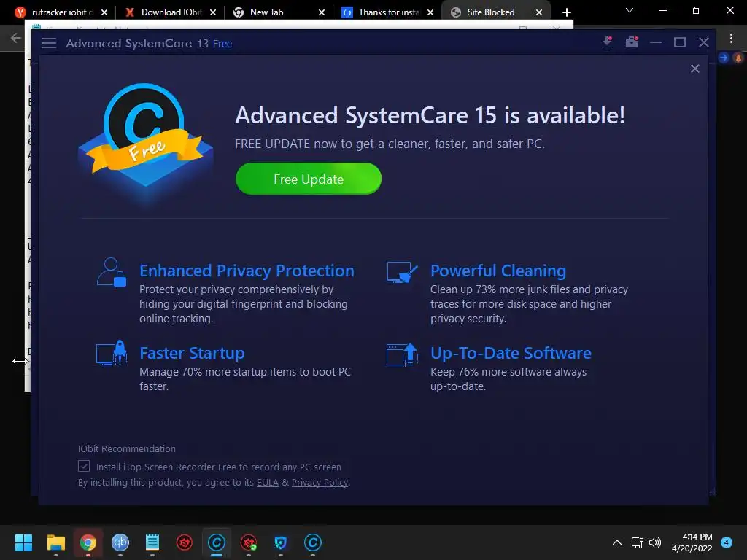
Task: Click the green Free Update button
Action: click(309, 179)
